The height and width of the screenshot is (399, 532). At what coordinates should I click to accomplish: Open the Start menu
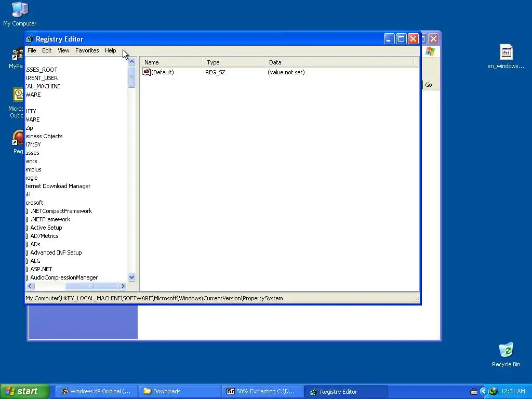click(x=24, y=391)
